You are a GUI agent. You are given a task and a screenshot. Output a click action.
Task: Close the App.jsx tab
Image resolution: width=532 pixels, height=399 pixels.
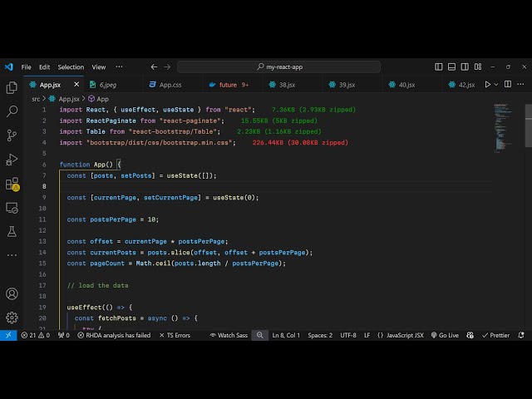point(76,84)
